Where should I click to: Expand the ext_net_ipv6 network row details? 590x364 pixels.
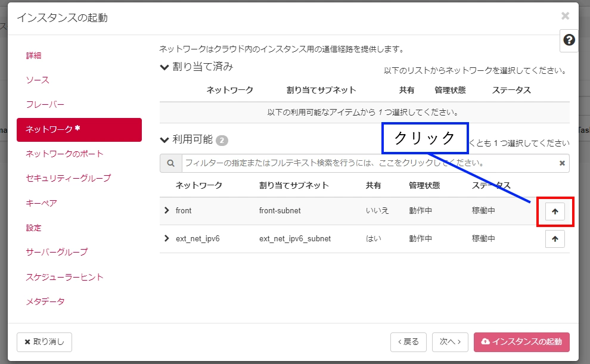click(167, 239)
